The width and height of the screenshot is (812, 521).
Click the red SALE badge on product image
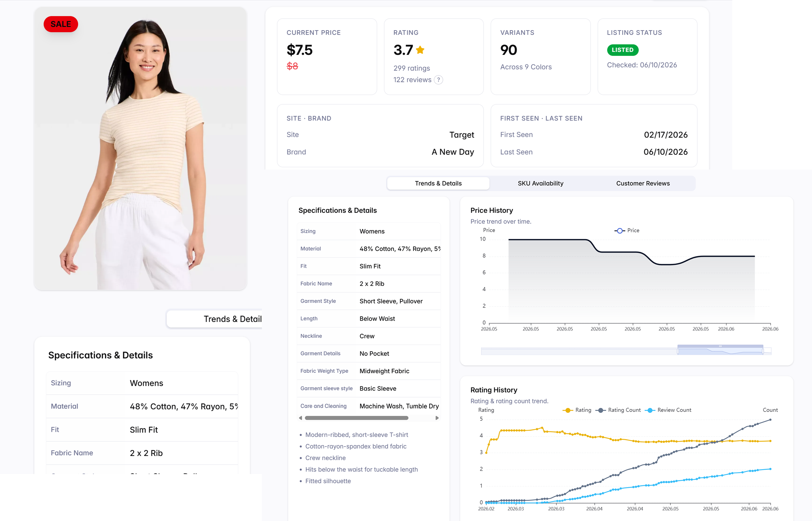pos(61,24)
